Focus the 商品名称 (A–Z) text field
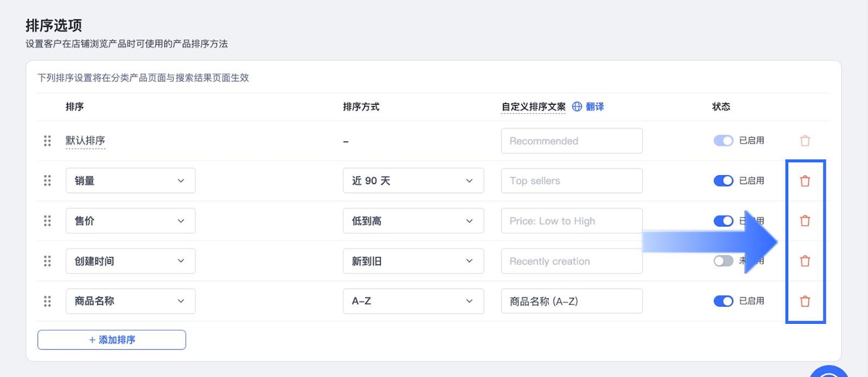868x377 pixels. coord(571,301)
